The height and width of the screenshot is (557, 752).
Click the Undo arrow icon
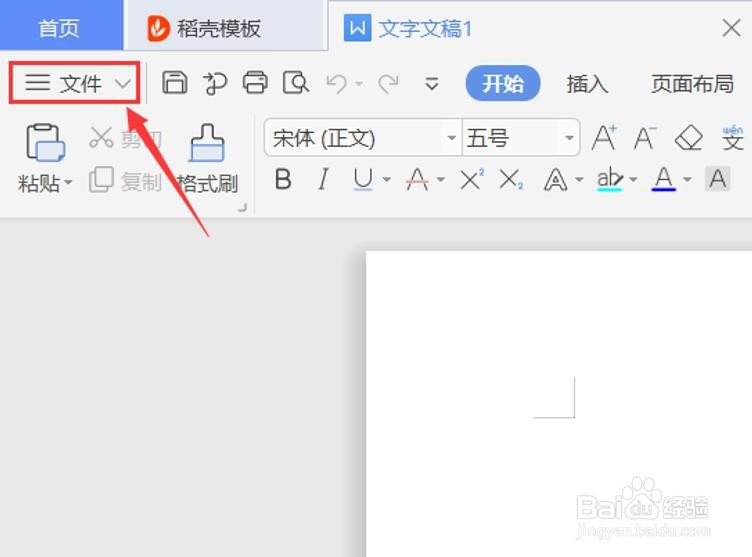(337, 83)
